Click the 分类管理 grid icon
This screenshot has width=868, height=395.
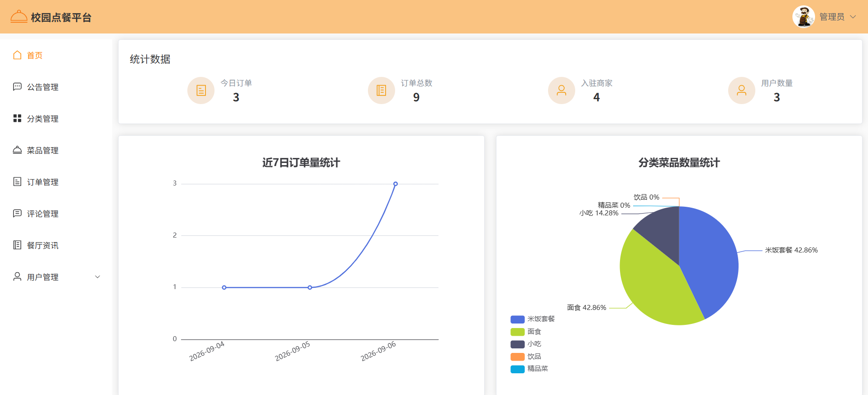17,119
